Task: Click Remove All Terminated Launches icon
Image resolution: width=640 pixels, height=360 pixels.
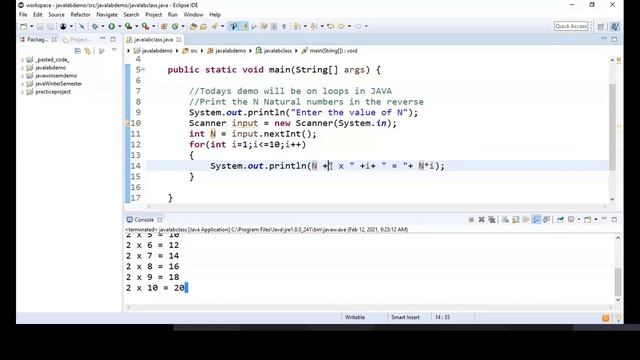Action: coord(491,220)
